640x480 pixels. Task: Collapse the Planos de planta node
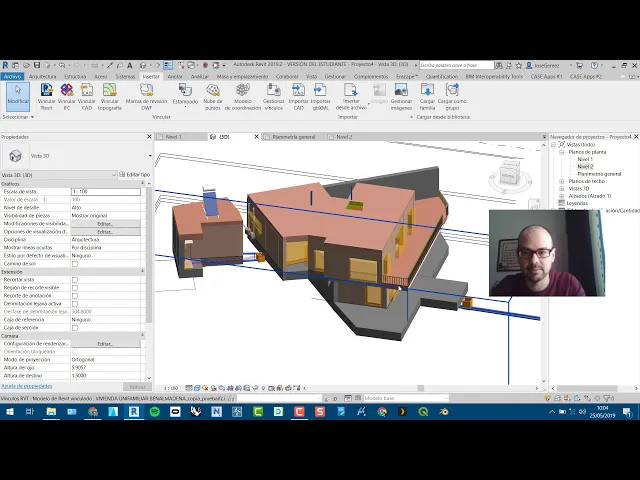pos(562,152)
